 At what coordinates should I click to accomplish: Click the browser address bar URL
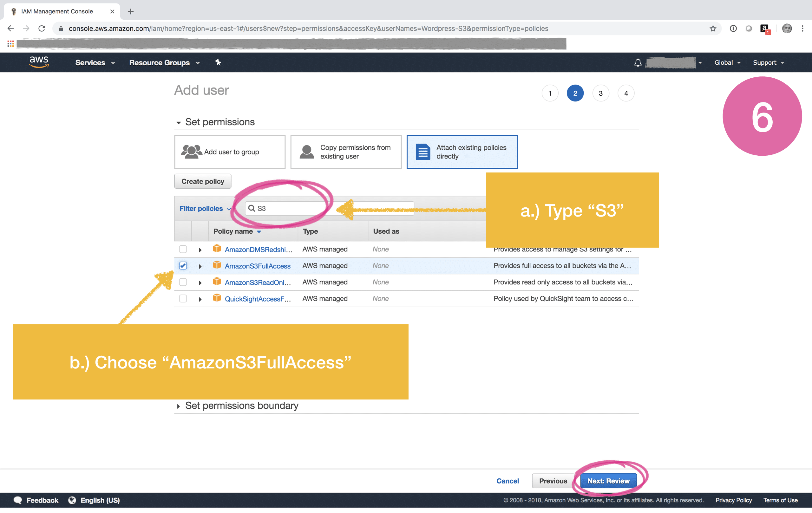(x=308, y=29)
